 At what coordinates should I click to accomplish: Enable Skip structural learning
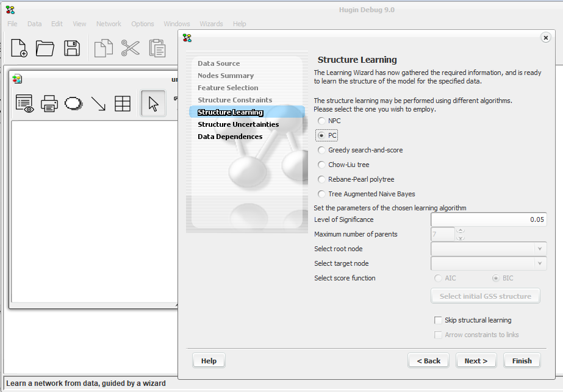coord(437,320)
